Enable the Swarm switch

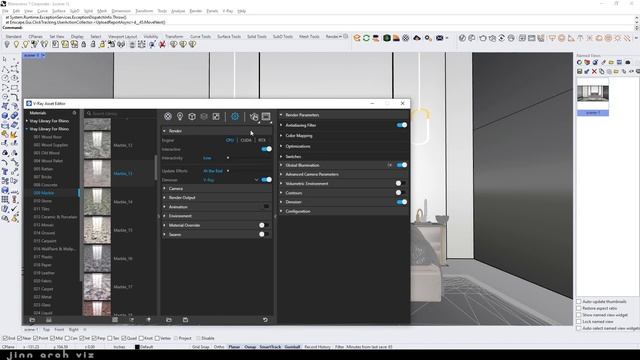tap(264, 234)
